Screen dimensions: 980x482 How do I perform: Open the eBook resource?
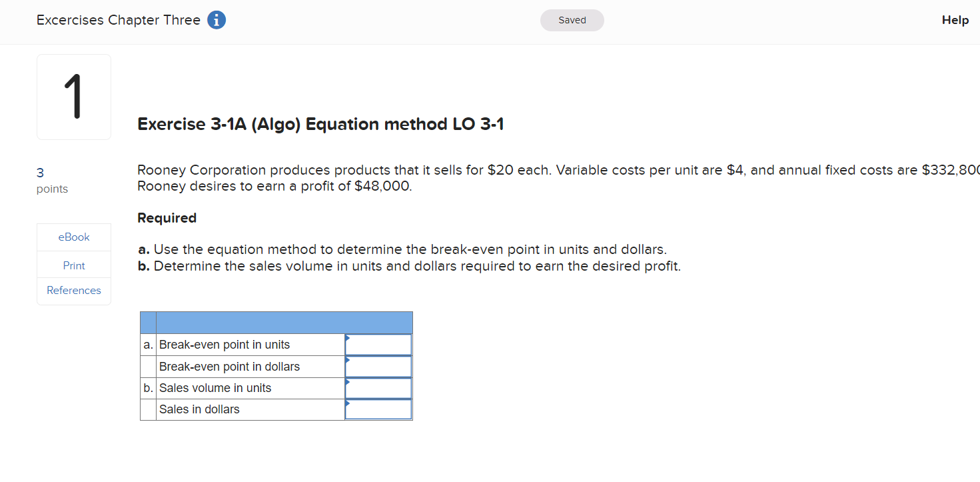[73, 237]
